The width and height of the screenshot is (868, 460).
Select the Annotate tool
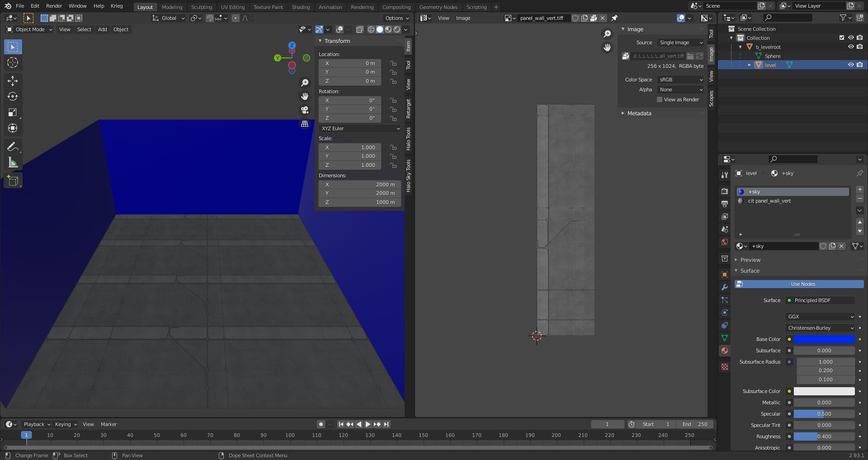click(13, 147)
